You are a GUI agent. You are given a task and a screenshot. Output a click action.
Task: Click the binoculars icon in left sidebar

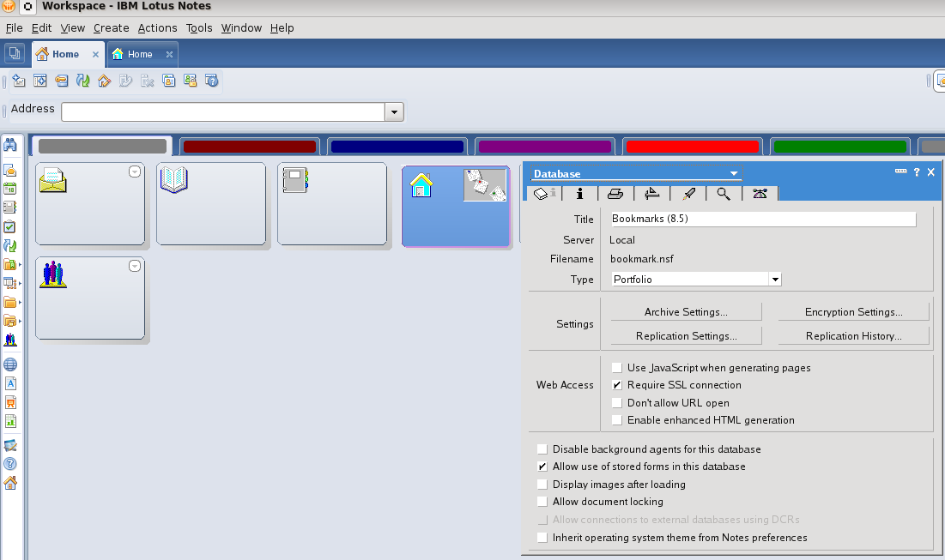(10, 145)
